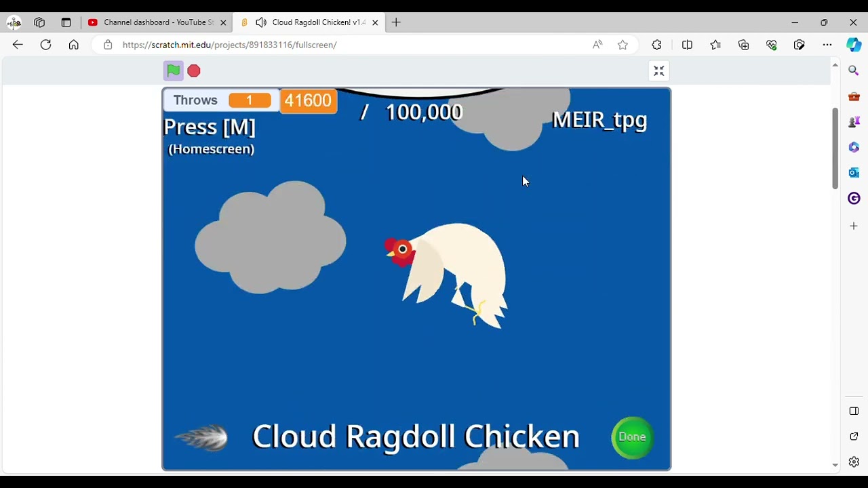The width and height of the screenshot is (868, 488).
Task: Stop the project with the red stop sign
Action: coord(194,70)
